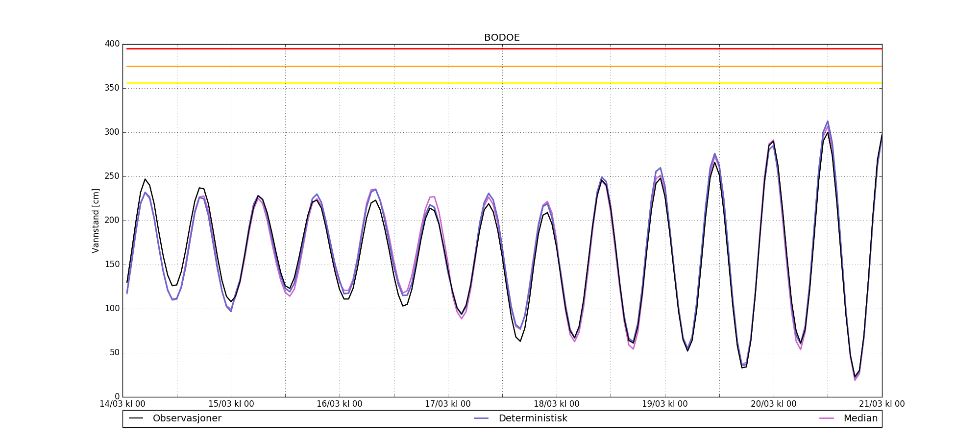This screenshot has width=980, height=441.
Task: Click the 400 value on y-axis
Action: click(x=112, y=44)
